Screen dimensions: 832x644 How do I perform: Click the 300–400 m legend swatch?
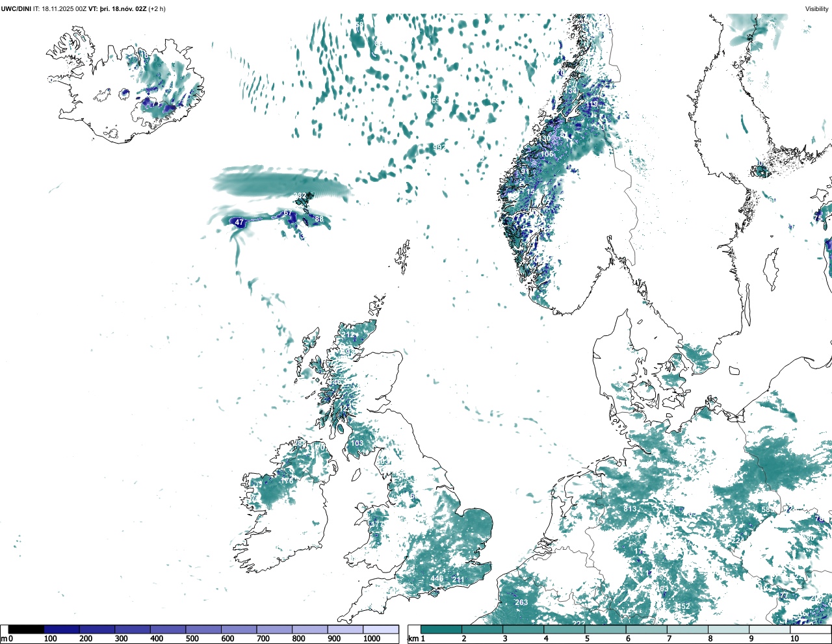click(133, 629)
